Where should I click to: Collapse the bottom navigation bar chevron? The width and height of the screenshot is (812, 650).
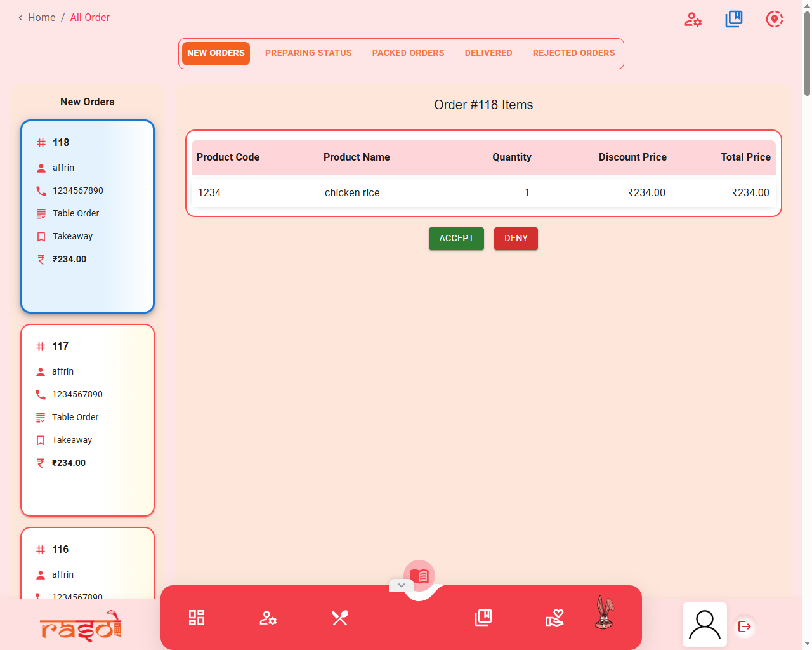click(402, 585)
